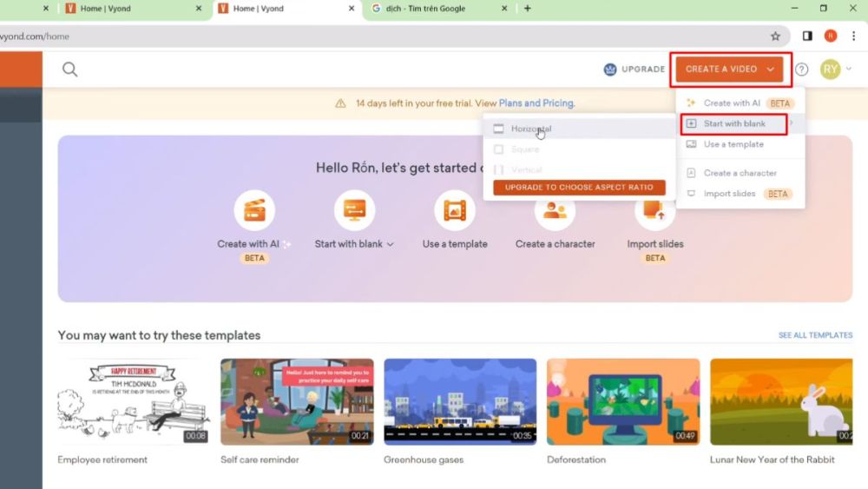Click the Greenhouse gases title text
This screenshot has height=489, width=868.
point(424,459)
